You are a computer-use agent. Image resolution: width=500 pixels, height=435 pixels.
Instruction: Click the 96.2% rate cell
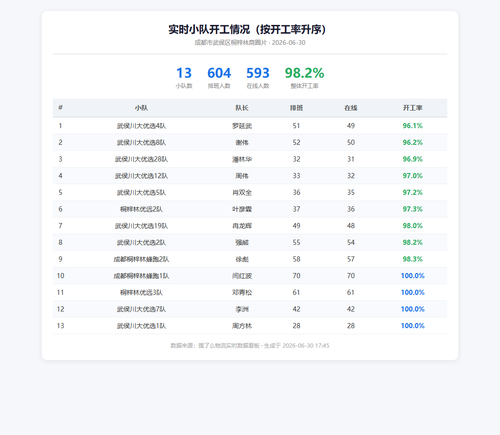point(413,142)
